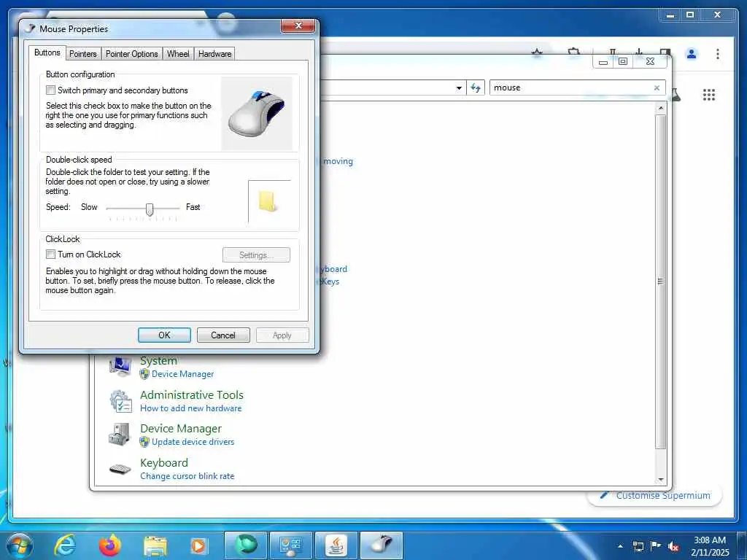Close the Mouse Properties dialog
747x560 pixels.
click(298, 26)
